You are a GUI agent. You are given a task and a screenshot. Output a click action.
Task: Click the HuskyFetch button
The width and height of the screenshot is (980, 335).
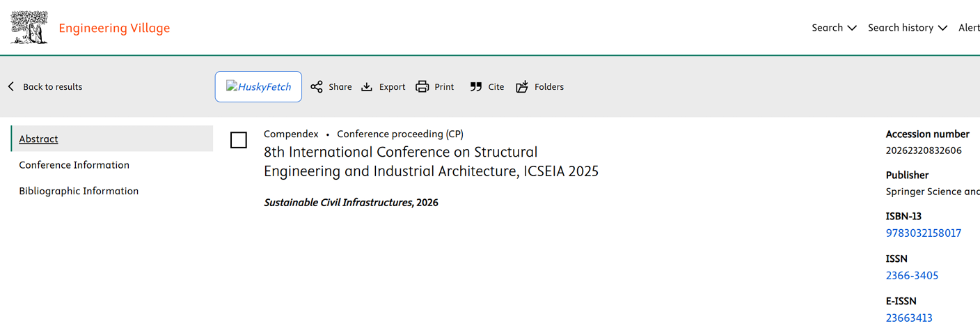(258, 86)
